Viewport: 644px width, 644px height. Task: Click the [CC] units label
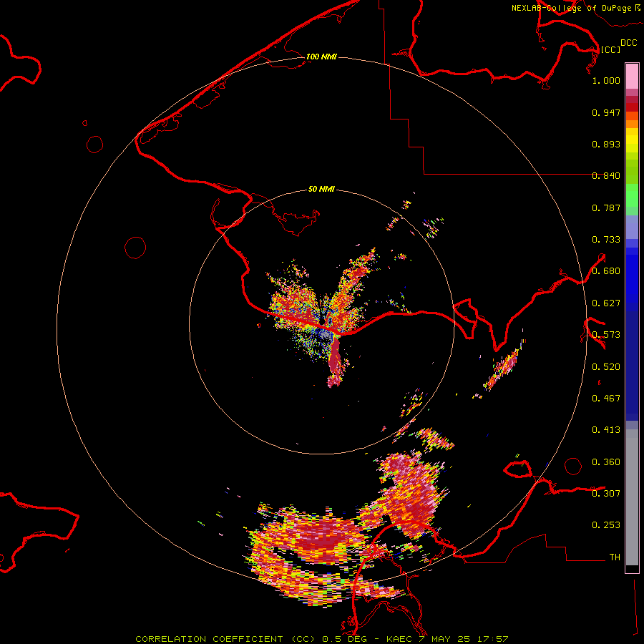pos(610,49)
